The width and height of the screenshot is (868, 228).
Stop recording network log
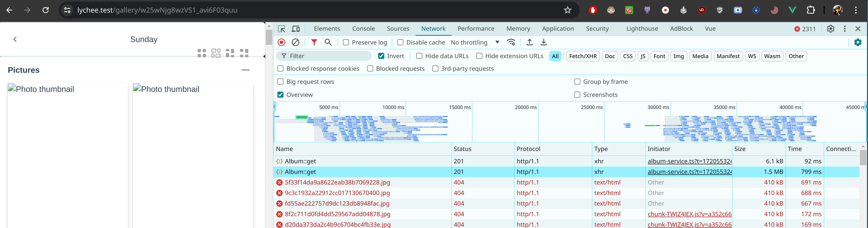tap(281, 42)
